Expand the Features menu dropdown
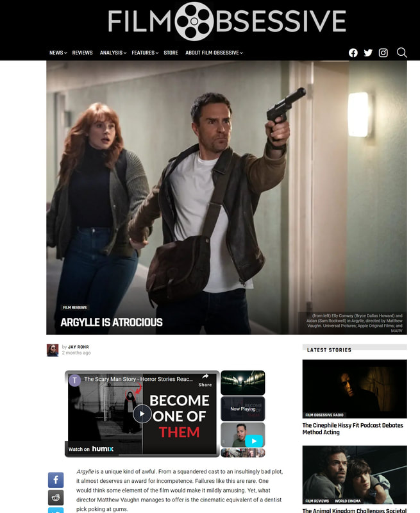Screen dimensions: 420x513 point(145,53)
